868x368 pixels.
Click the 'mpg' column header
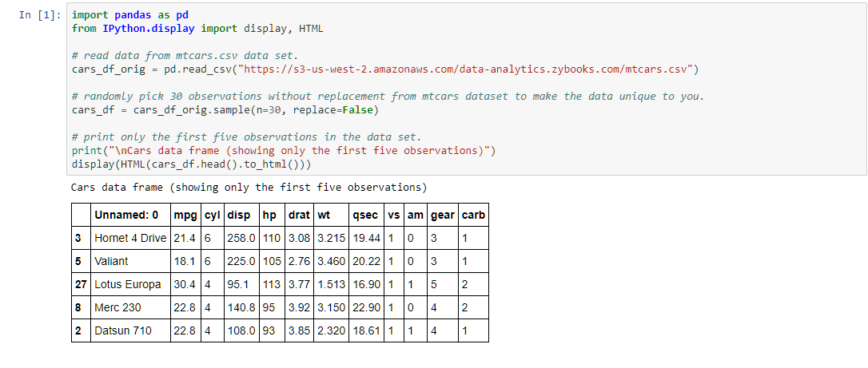[x=185, y=215]
